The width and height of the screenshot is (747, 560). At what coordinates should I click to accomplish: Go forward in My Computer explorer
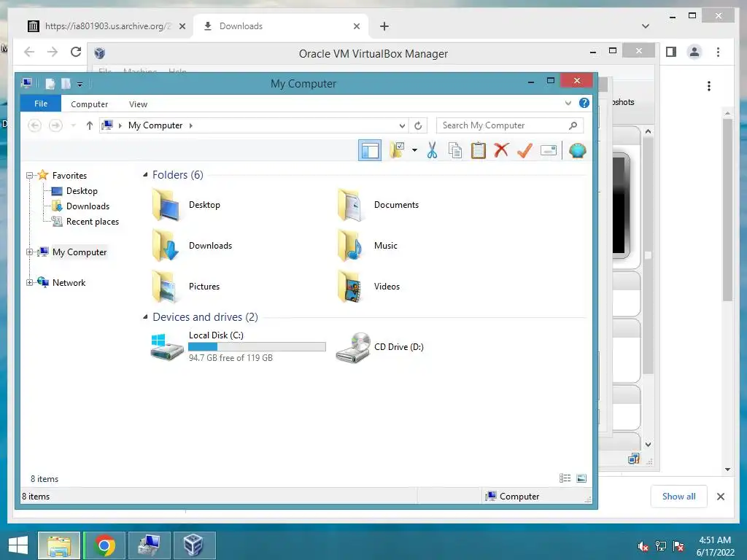(55, 125)
